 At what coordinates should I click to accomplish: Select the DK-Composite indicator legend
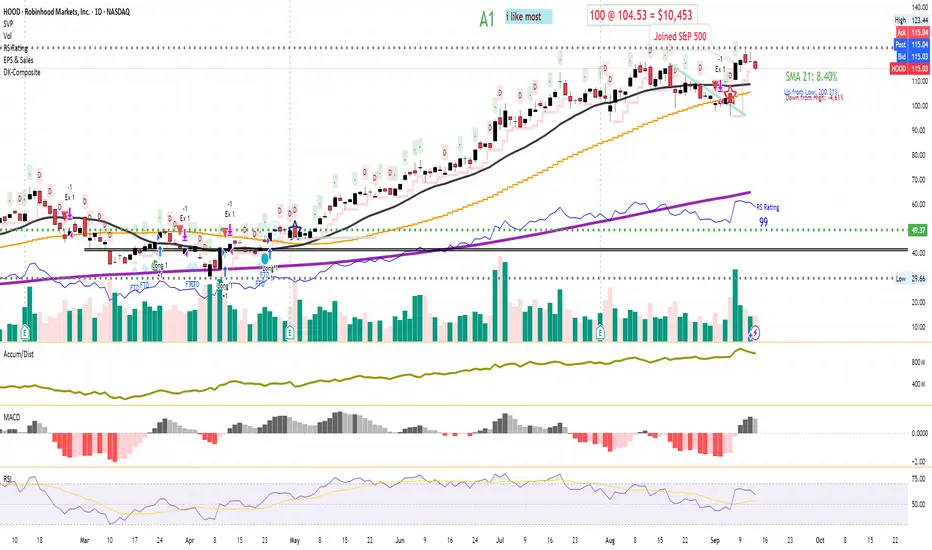(21, 72)
